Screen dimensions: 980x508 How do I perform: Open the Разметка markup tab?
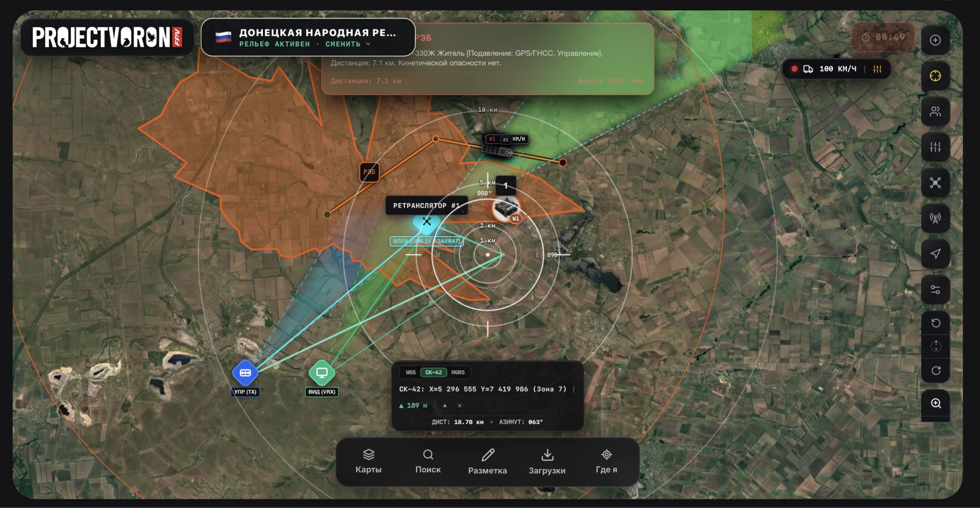pyautogui.click(x=487, y=462)
